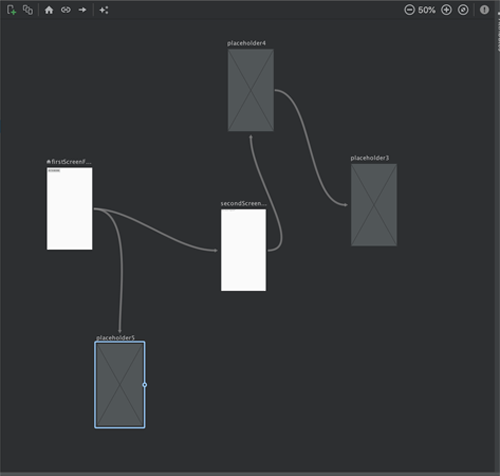Click the 50% zoom level label
500x476 pixels.
coord(427,10)
